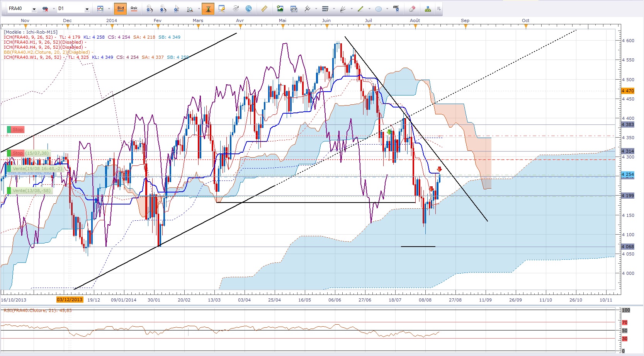Screen dimensions: 644x356
Task: Expand the chart type dropdown arrow
Action: (x=109, y=9)
